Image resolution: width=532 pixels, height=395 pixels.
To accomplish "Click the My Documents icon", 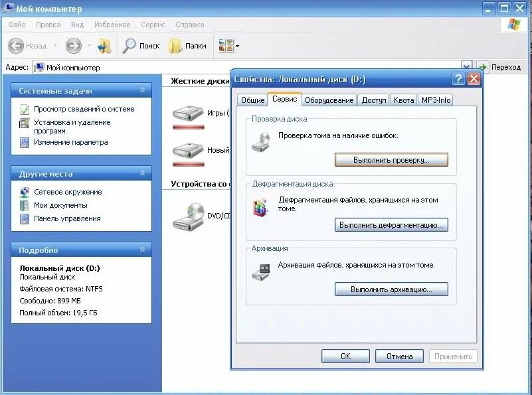I will click(25, 206).
